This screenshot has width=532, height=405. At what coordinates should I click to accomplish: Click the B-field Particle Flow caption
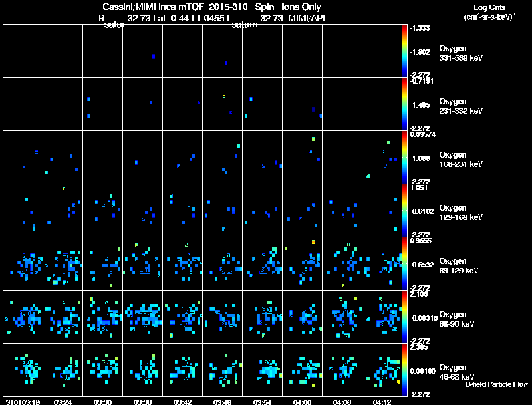point(497,384)
